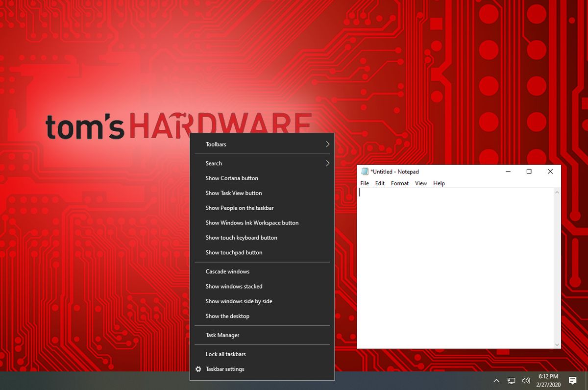The width and height of the screenshot is (588, 390).
Task: Expand the Toolbars submenu
Action: [x=216, y=144]
